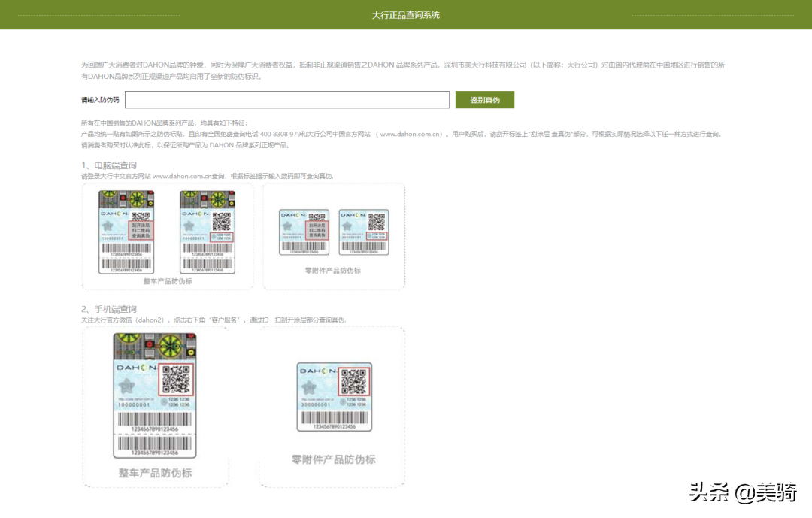Click 整车产品防伪标 caption under 电脑端查询
This screenshot has height=518, width=812.
pyautogui.click(x=168, y=281)
